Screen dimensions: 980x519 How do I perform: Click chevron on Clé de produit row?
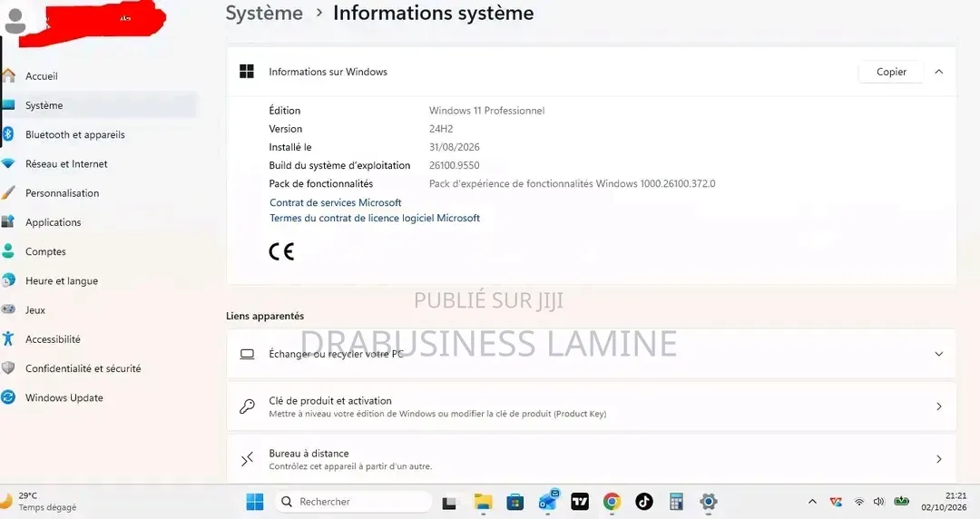[x=939, y=406]
